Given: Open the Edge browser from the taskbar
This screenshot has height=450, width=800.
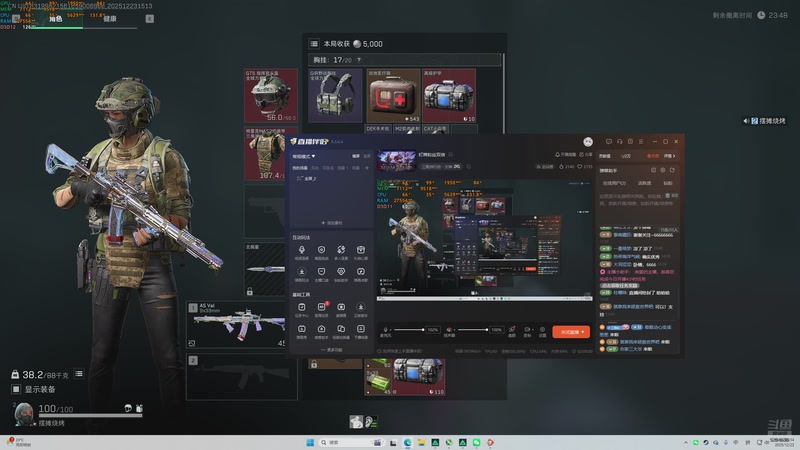Looking at the screenshot, I should 408,442.
